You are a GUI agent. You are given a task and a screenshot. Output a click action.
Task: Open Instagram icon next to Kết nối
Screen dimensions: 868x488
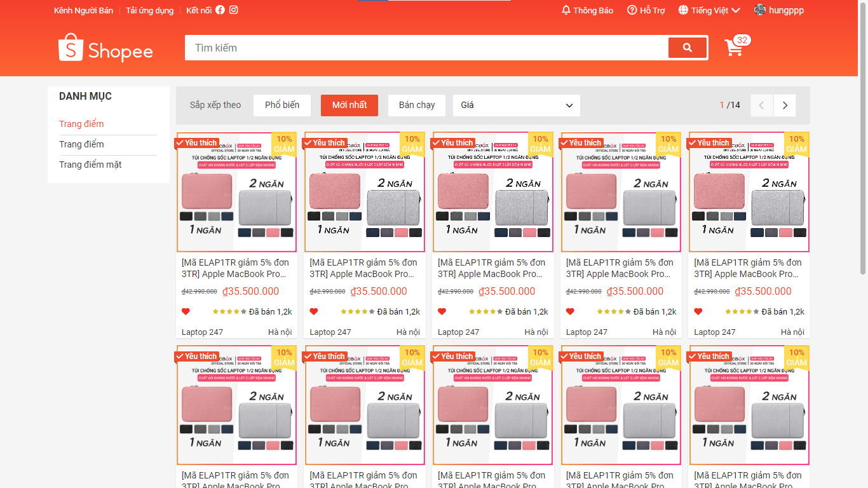pos(234,10)
